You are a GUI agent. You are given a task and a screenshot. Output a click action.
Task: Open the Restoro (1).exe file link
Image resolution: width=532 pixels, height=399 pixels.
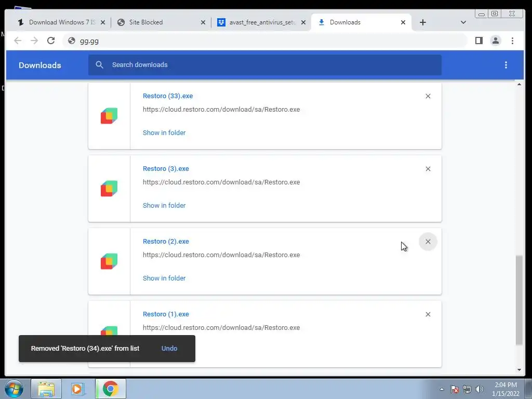click(166, 314)
